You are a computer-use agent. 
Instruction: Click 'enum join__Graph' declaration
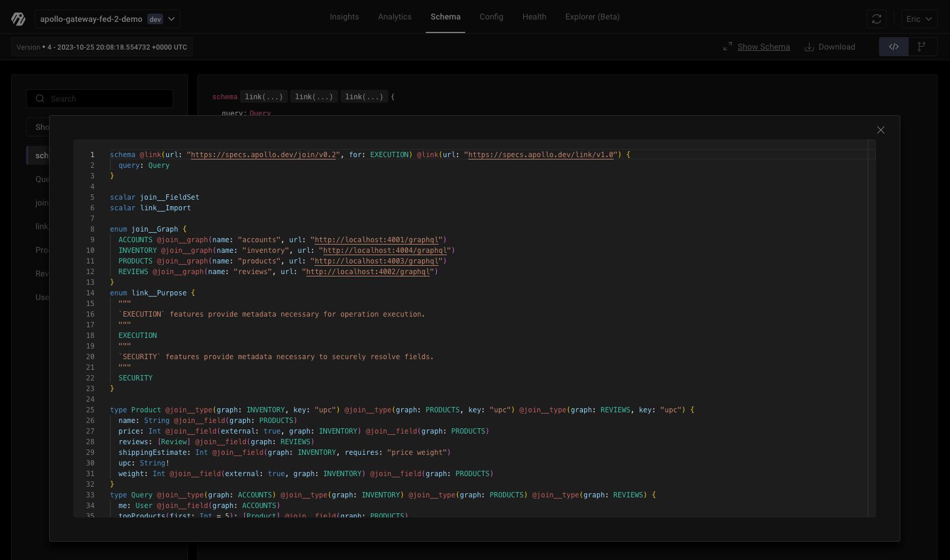click(148, 229)
